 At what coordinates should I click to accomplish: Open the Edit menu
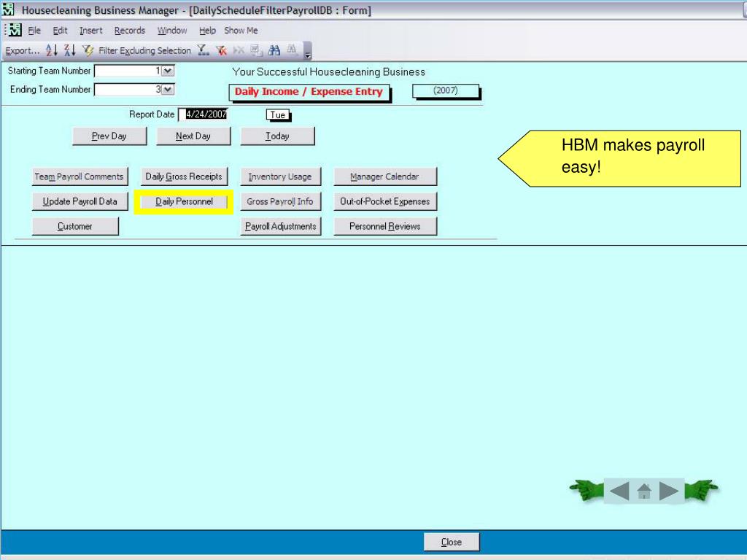click(60, 31)
